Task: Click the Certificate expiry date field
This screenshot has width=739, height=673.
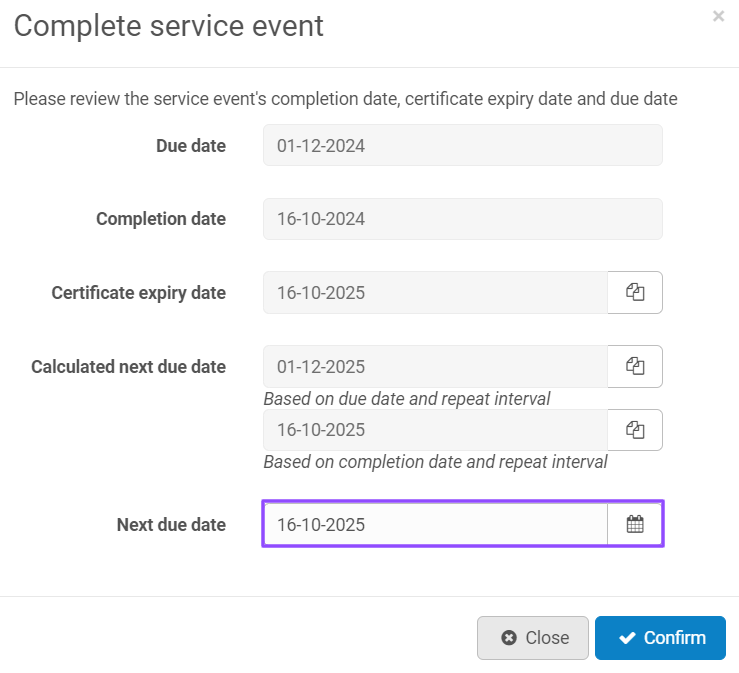Action: coord(435,292)
